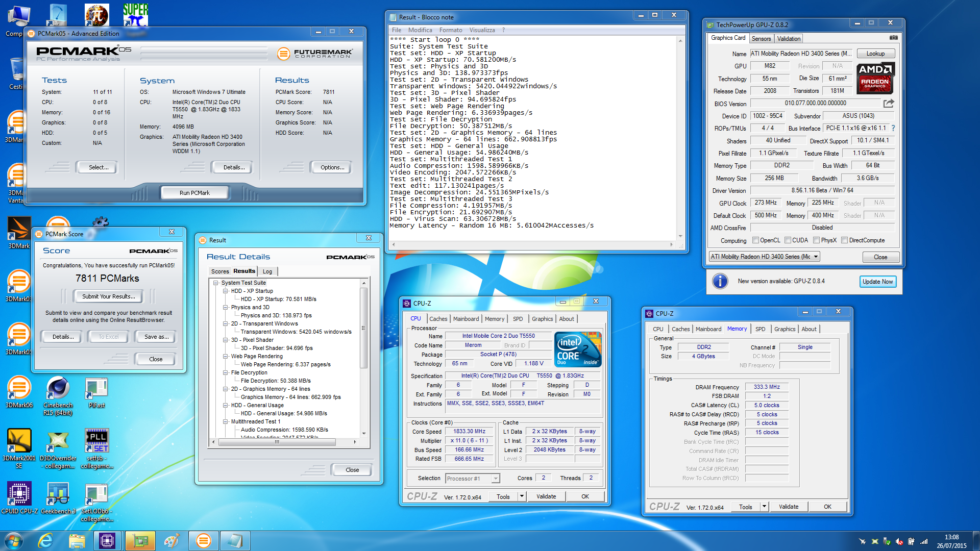Click Update Now for GPU-Z

[877, 282]
